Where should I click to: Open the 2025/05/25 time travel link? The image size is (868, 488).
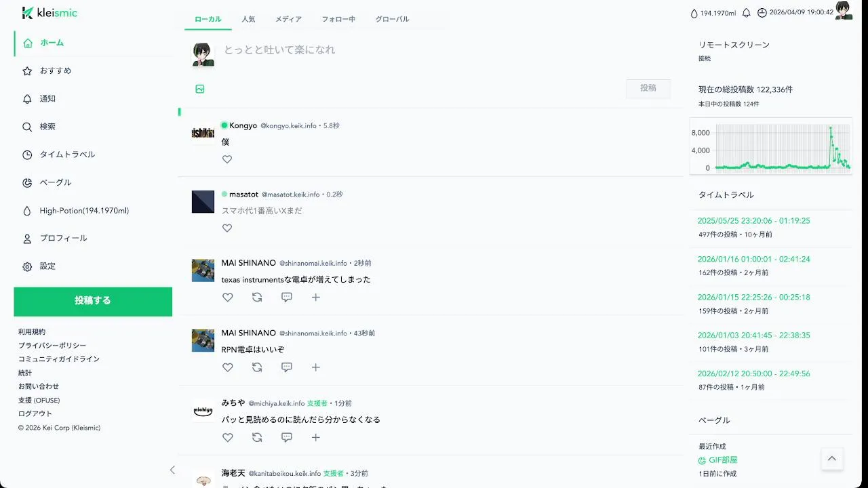(754, 221)
